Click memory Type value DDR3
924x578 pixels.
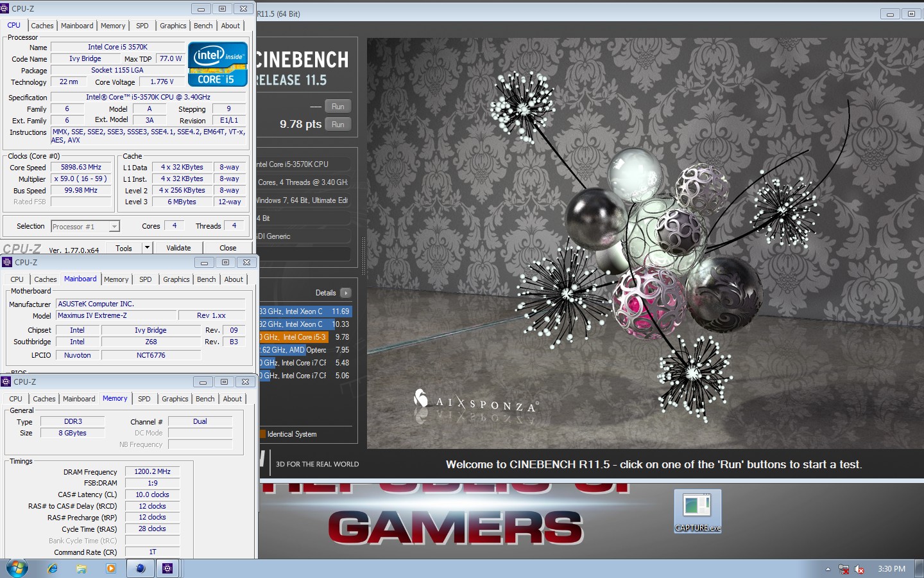pos(73,421)
